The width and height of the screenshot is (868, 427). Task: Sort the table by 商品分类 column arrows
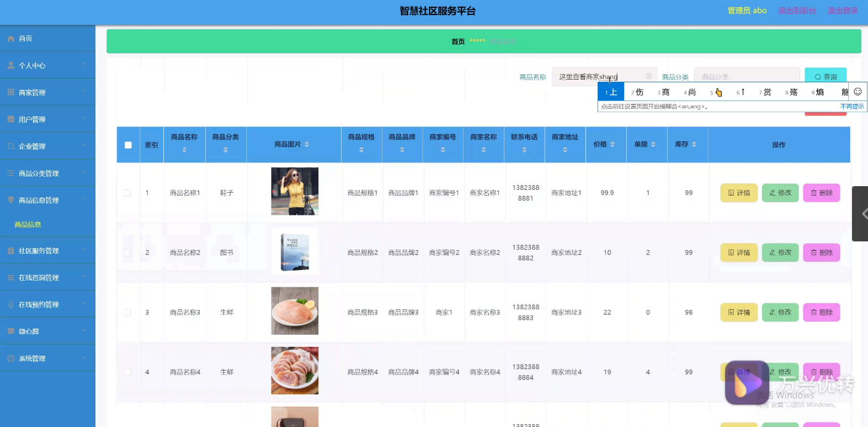click(226, 150)
